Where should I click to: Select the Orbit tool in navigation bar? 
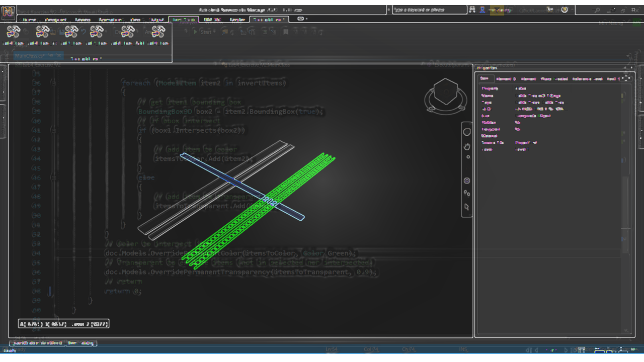pos(466,180)
